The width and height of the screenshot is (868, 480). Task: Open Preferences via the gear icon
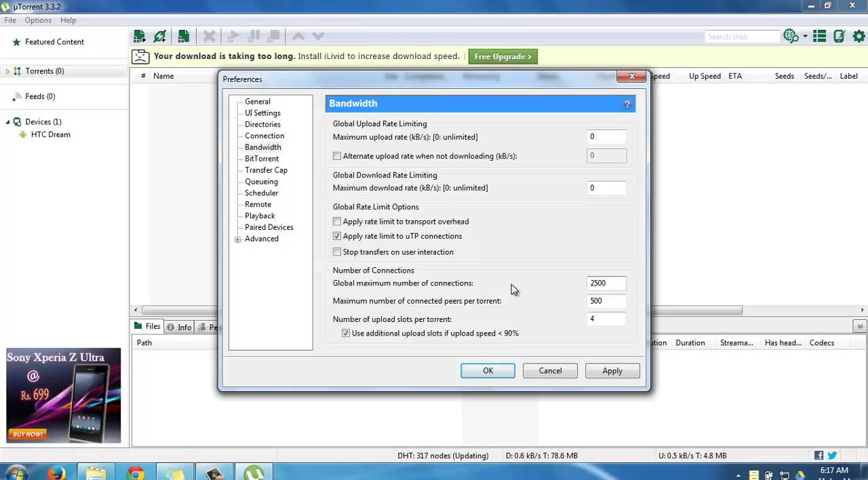click(x=859, y=37)
